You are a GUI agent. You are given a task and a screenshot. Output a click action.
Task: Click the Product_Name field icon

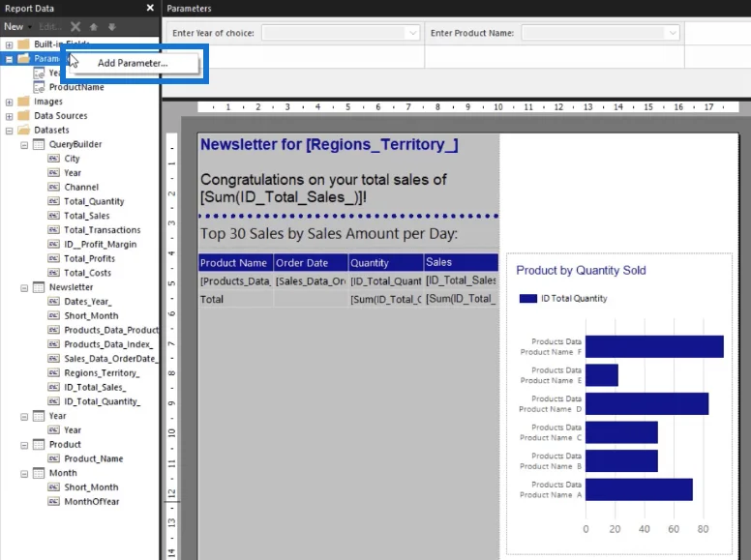(53, 459)
